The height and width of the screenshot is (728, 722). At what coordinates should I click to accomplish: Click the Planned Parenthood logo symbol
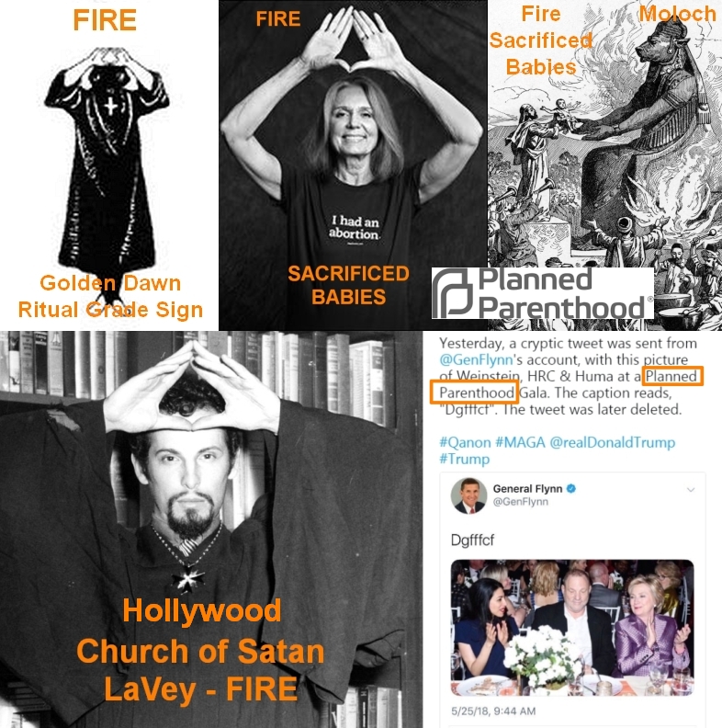click(x=452, y=292)
